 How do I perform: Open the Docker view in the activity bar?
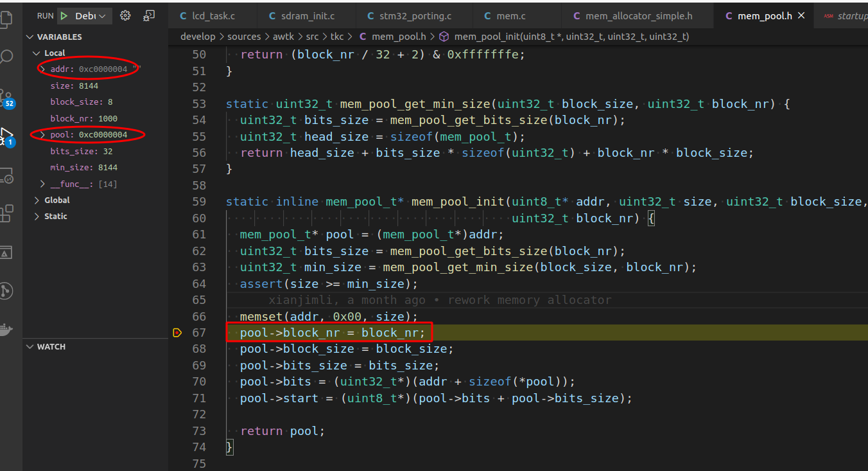[5, 329]
